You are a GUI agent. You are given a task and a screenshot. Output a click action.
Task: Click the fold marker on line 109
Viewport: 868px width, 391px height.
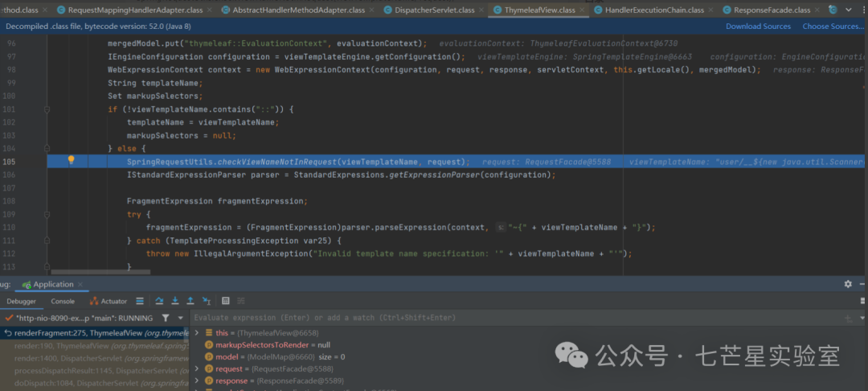(47, 214)
